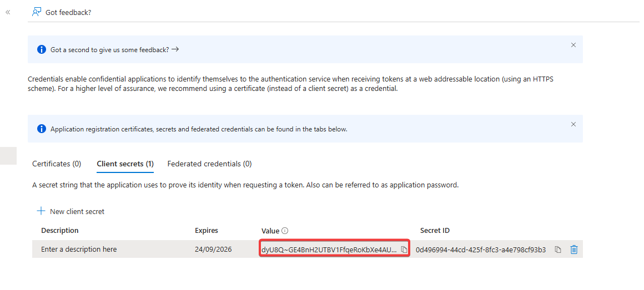
Task: Click the Got feedback person icon
Action: click(x=37, y=12)
